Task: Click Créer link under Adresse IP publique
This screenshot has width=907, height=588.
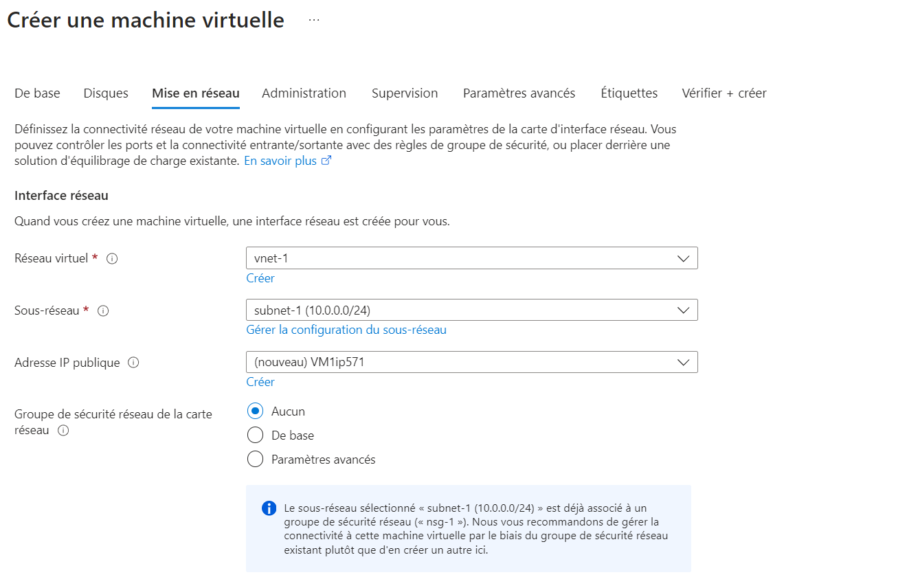Action: click(x=260, y=382)
